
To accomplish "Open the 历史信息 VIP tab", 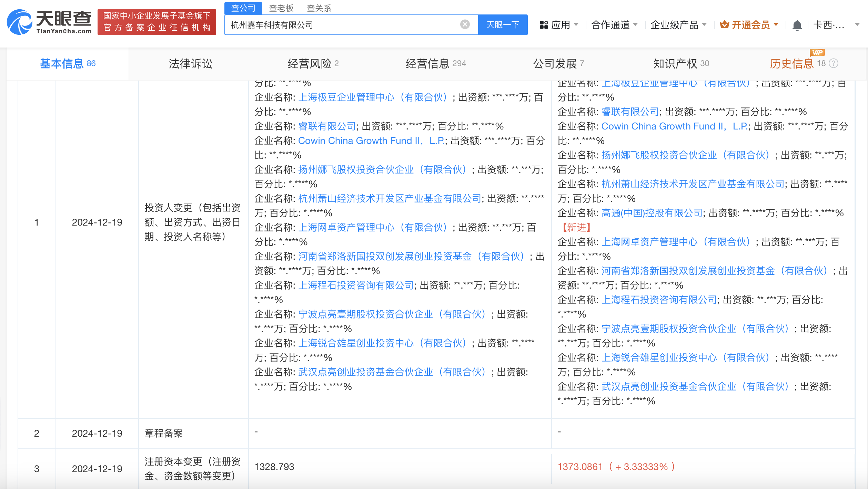I will coord(797,64).
